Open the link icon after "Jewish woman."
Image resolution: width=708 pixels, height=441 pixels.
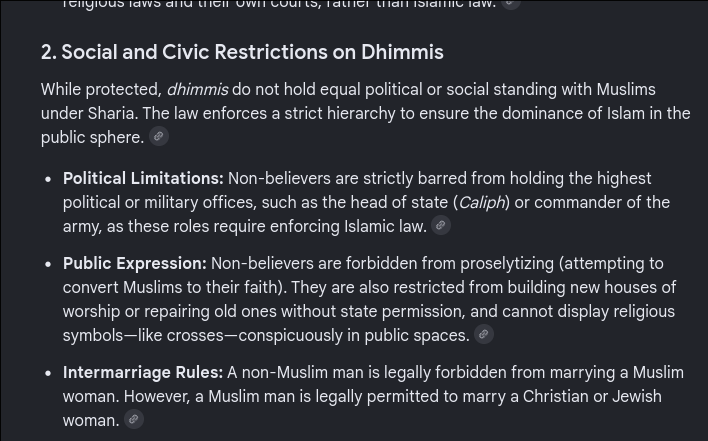click(x=134, y=419)
